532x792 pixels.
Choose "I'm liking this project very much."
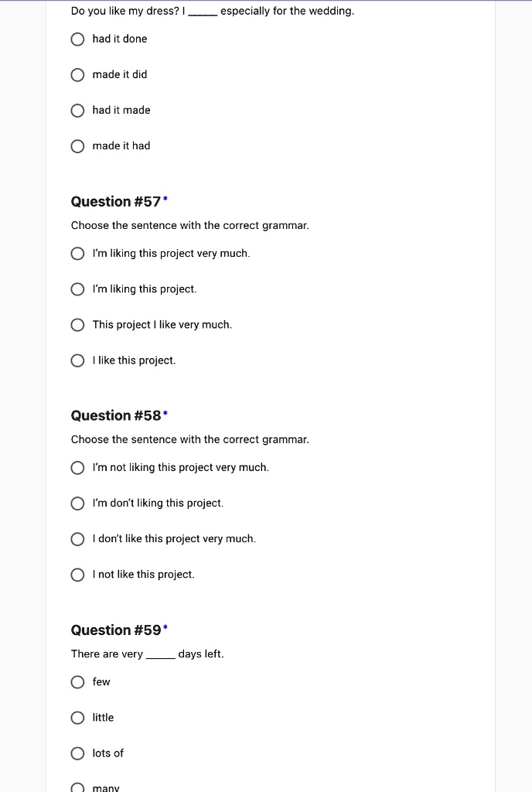(x=77, y=254)
